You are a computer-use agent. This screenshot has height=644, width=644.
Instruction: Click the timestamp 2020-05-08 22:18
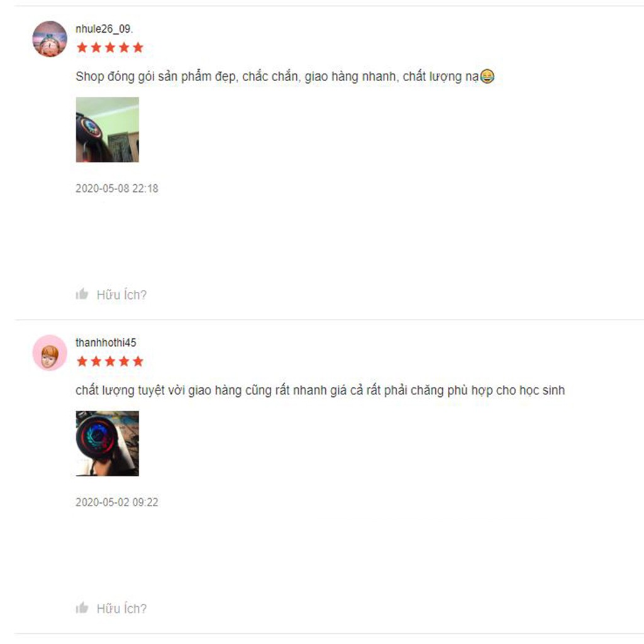pyautogui.click(x=116, y=189)
